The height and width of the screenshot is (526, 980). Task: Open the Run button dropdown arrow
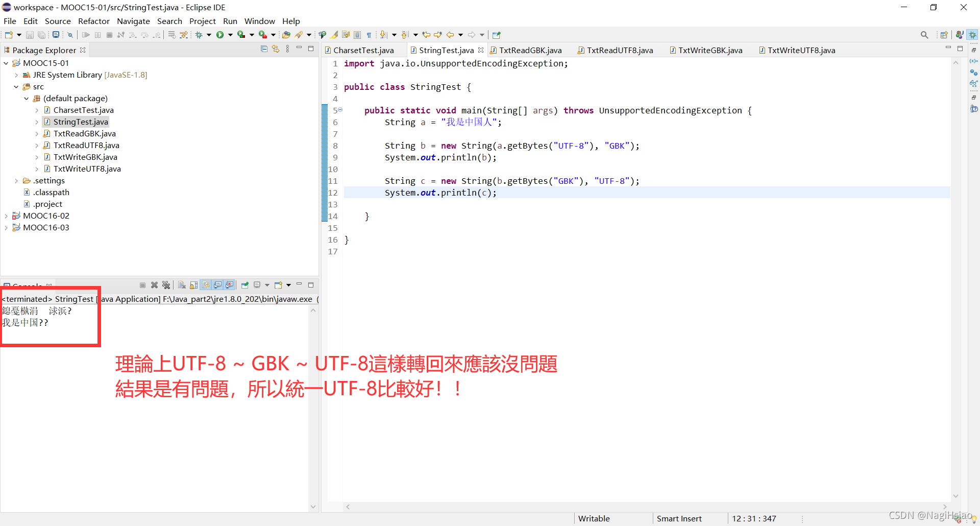click(230, 35)
